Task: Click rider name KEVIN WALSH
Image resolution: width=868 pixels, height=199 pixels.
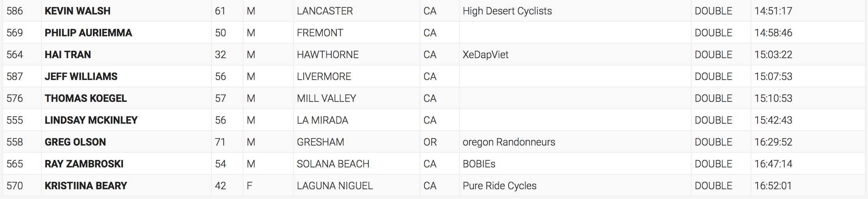Action: [x=77, y=11]
